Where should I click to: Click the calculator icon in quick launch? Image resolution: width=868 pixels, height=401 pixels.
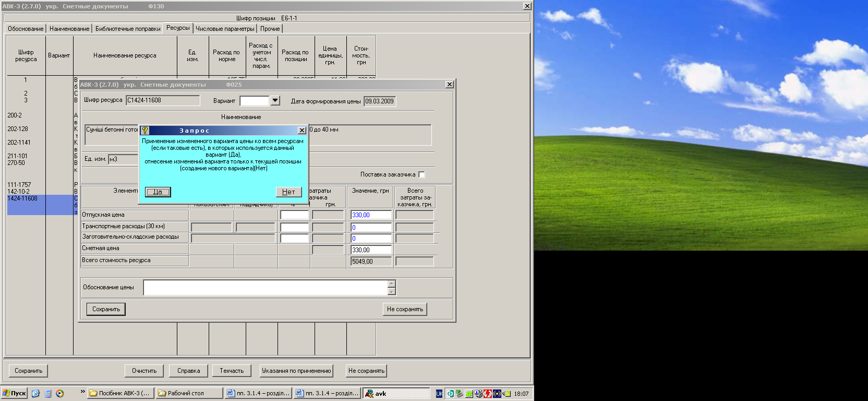pos(48,394)
